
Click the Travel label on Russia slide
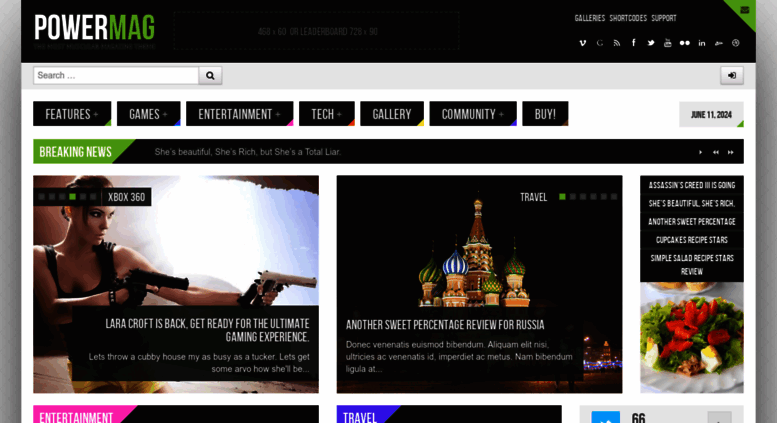click(533, 197)
